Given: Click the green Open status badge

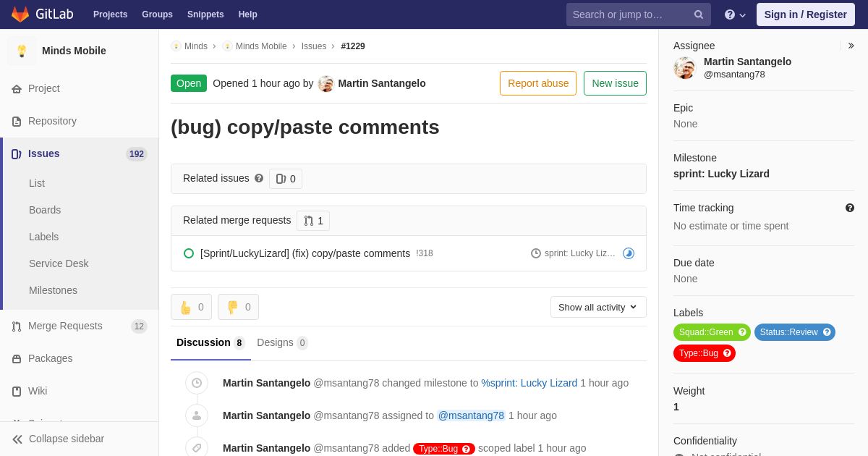Looking at the screenshot, I should point(189,83).
